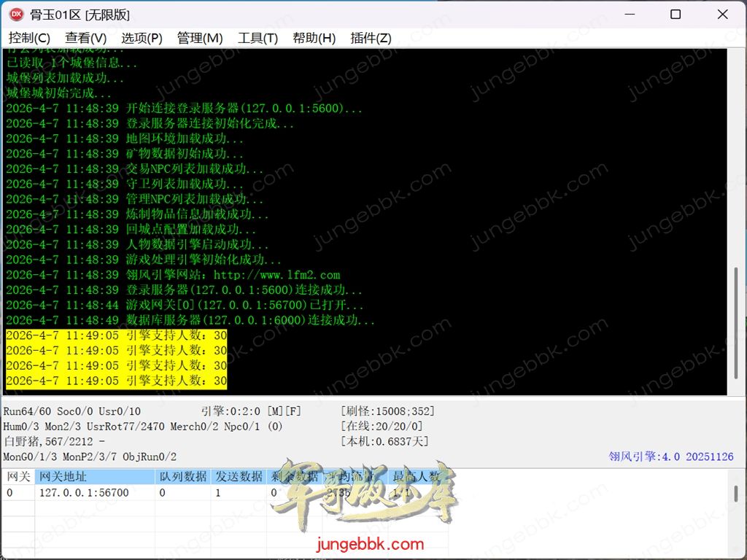Open the 工具(T) menu
Image resolution: width=747 pixels, height=560 pixels.
coord(258,38)
